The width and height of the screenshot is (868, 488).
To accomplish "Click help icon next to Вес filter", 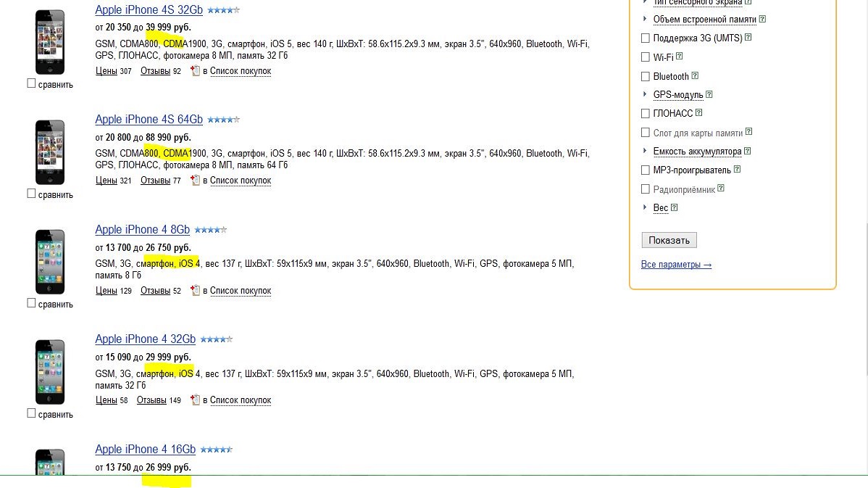I will click(x=675, y=207).
